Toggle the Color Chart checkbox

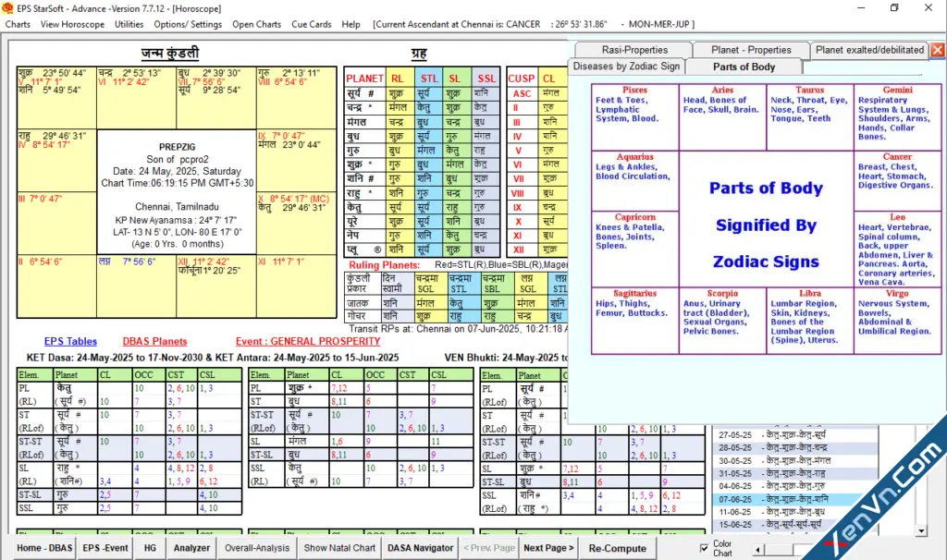point(704,548)
